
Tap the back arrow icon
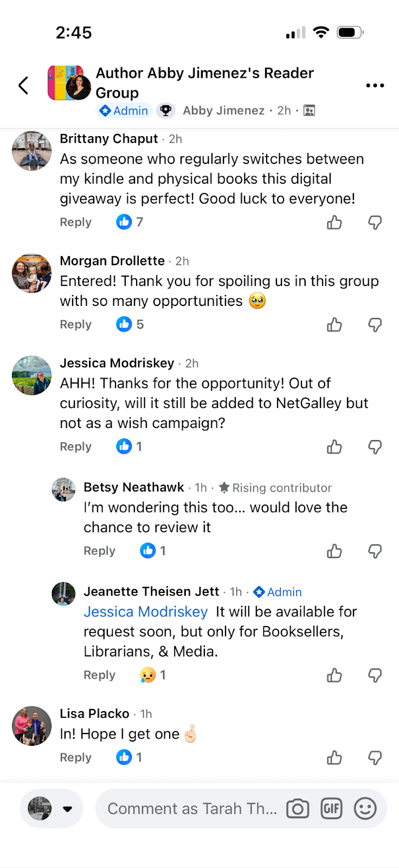tap(23, 85)
